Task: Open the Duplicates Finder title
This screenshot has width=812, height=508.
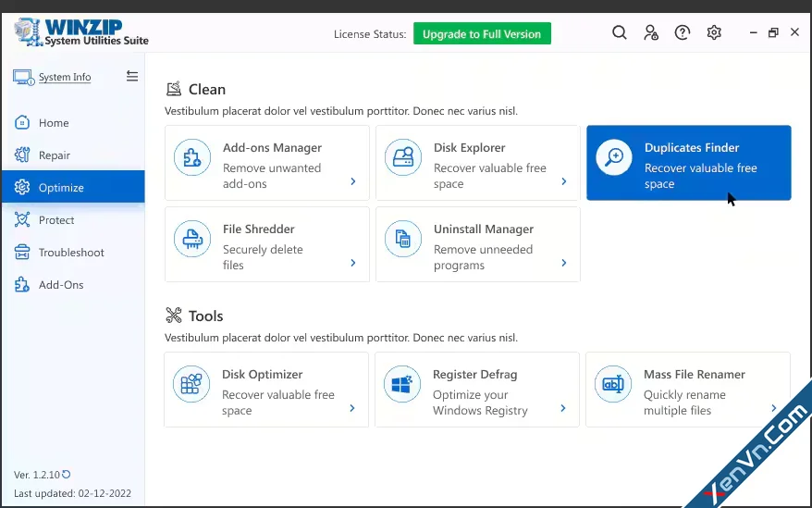Action: click(692, 148)
